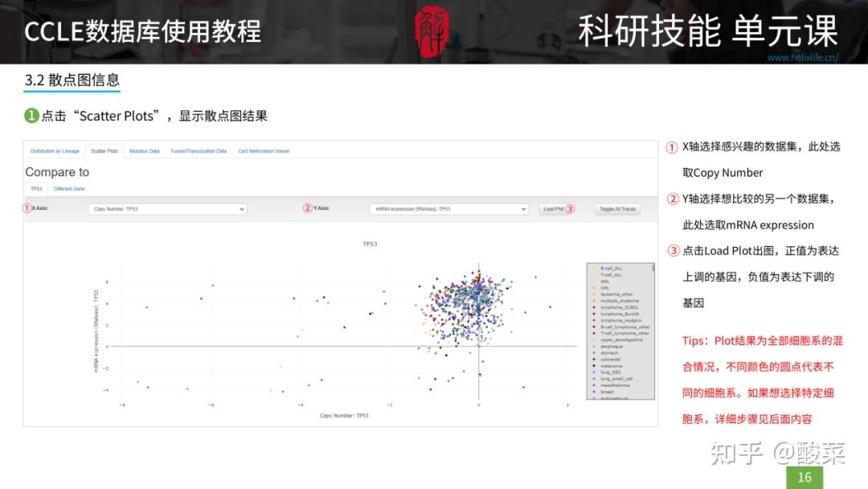Open the Fusion/Translocation Data tab
Image resolution: width=868 pixels, height=489 pixels.
click(x=199, y=151)
